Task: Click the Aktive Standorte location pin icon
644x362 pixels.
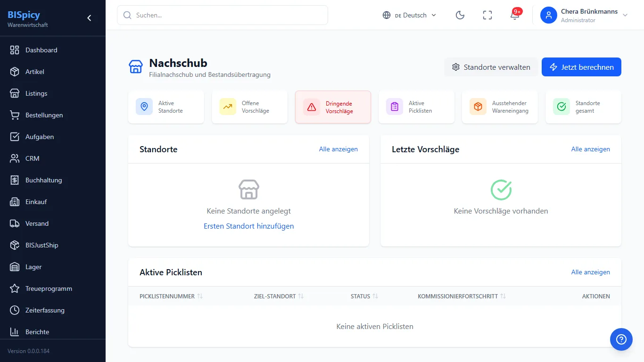Action: (x=144, y=107)
